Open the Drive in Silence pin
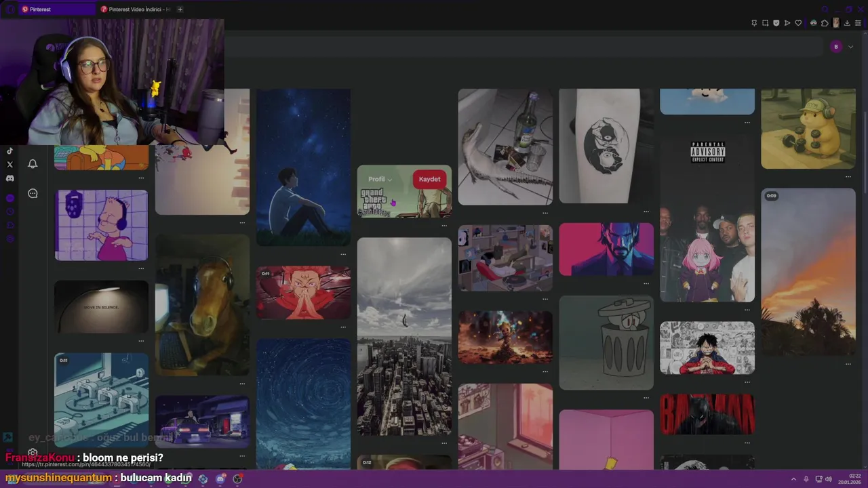The image size is (868, 488). tap(101, 307)
